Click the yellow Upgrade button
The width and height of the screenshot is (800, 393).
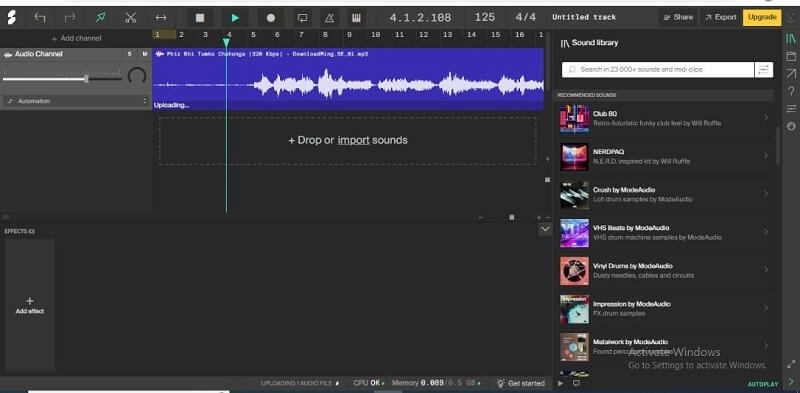(x=762, y=17)
